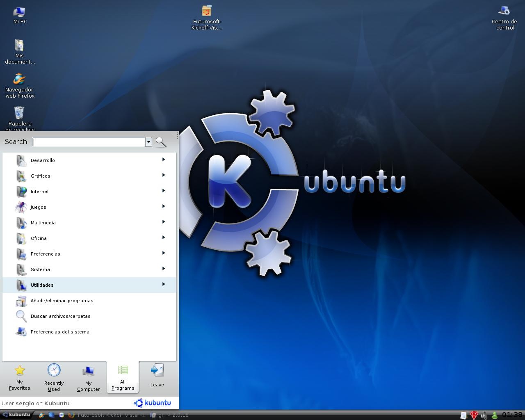The image size is (525, 420).
Task: Click the red gem tray icon
Action: click(474, 415)
